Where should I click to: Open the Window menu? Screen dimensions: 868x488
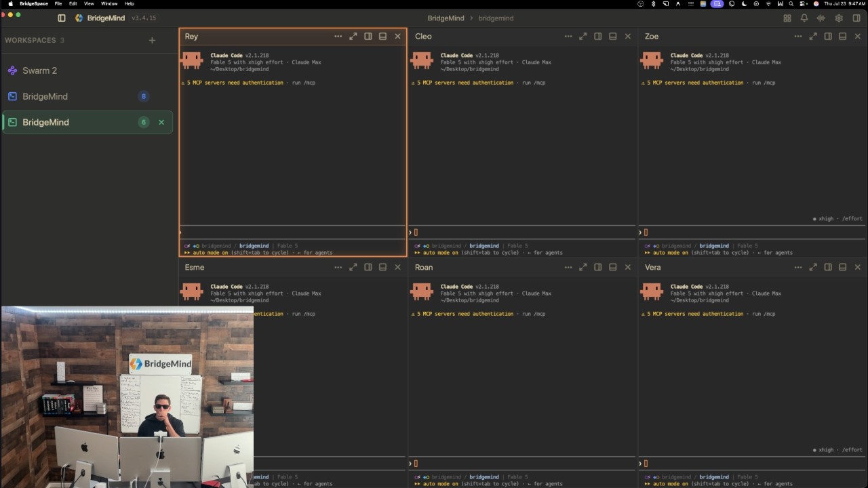tap(109, 3)
